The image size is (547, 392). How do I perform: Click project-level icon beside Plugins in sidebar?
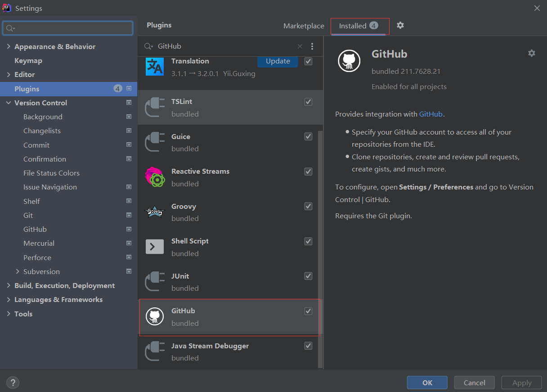pos(129,89)
